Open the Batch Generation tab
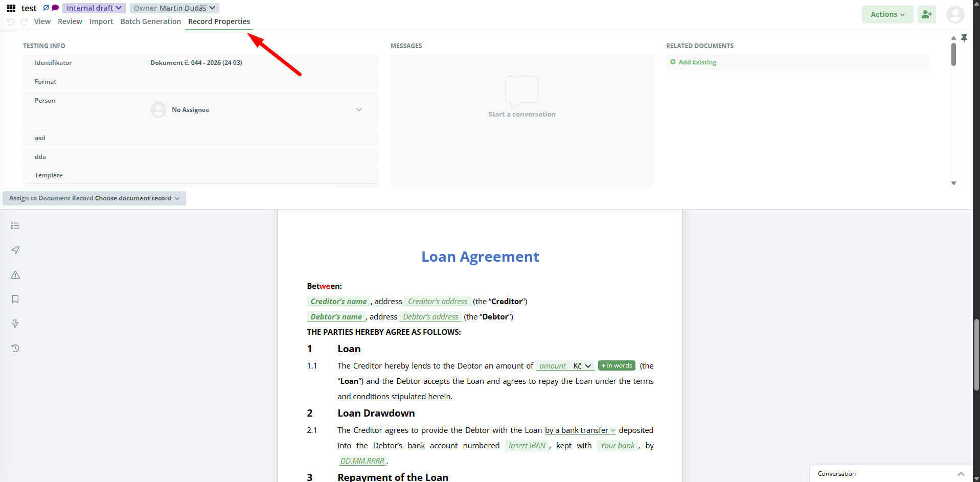This screenshot has width=980, height=482. pos(150,21)
